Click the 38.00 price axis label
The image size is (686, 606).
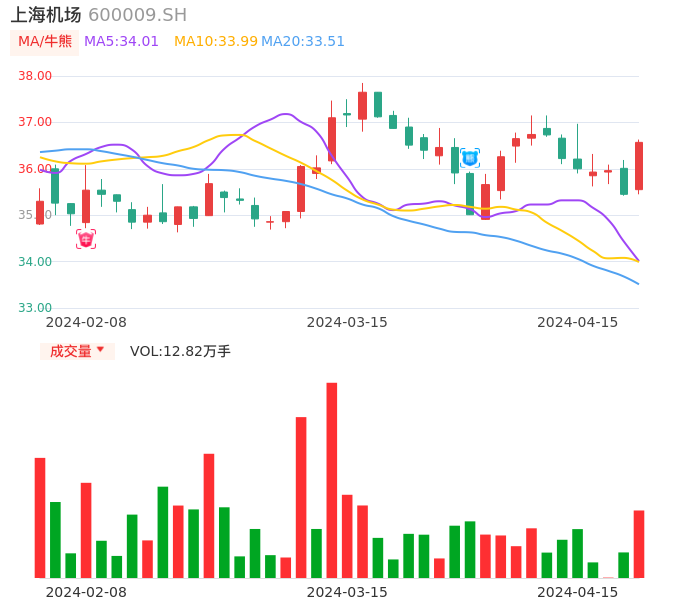(35, 76)
